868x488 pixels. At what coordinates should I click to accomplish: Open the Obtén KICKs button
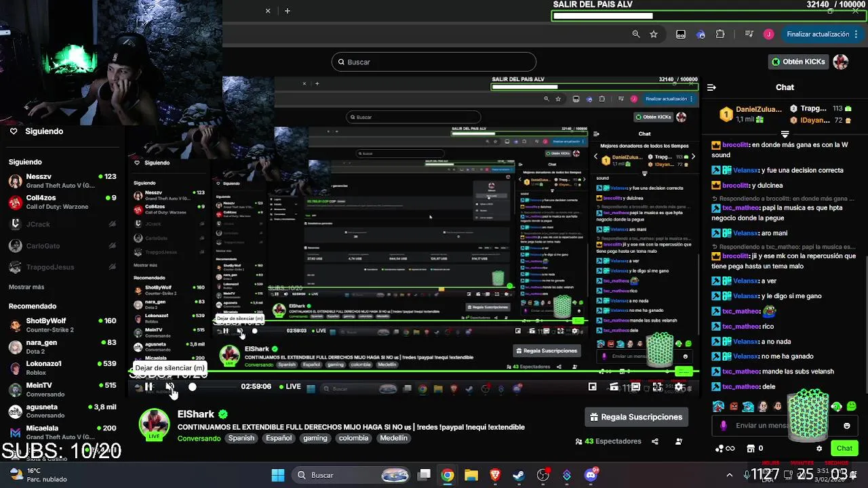(798, 62)
